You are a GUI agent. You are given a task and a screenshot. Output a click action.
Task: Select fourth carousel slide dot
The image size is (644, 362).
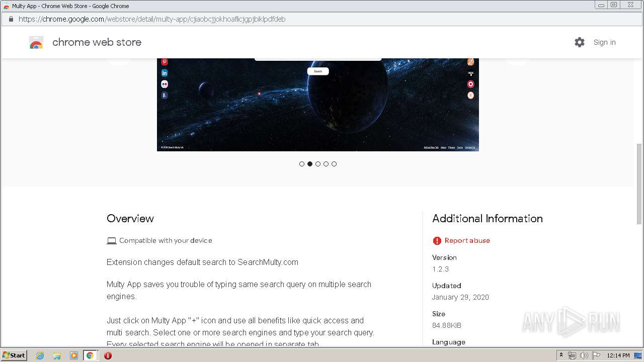pyautogui.click(x=326, y=164)
